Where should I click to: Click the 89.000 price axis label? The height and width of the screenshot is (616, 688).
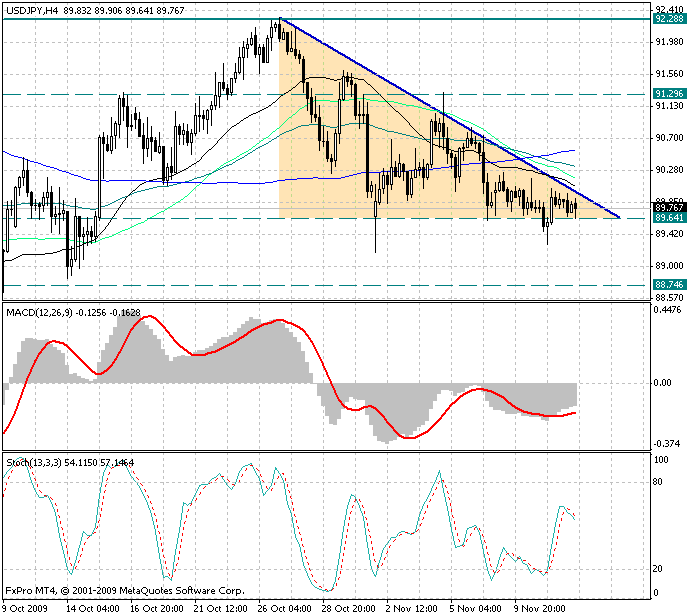click(669, 266)
